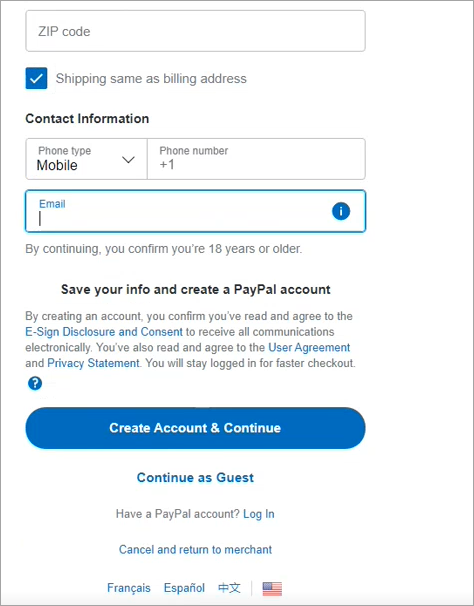Switch language to Français
The height and width of the screenshot is (606, 474).
129,588
